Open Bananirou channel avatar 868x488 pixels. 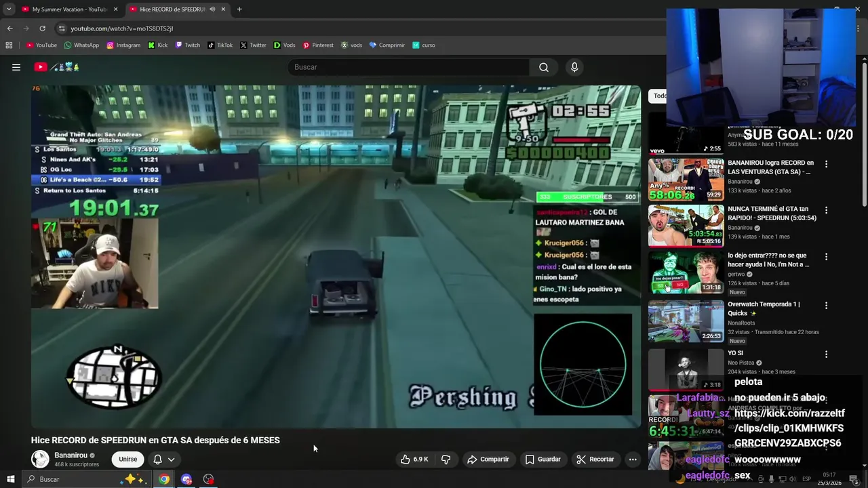coord(40,459)
